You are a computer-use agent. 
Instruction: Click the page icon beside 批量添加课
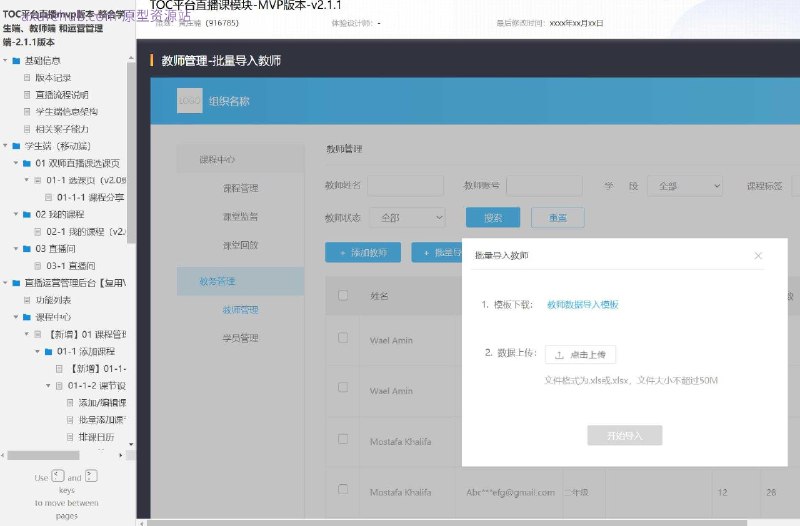click(70, 419)
